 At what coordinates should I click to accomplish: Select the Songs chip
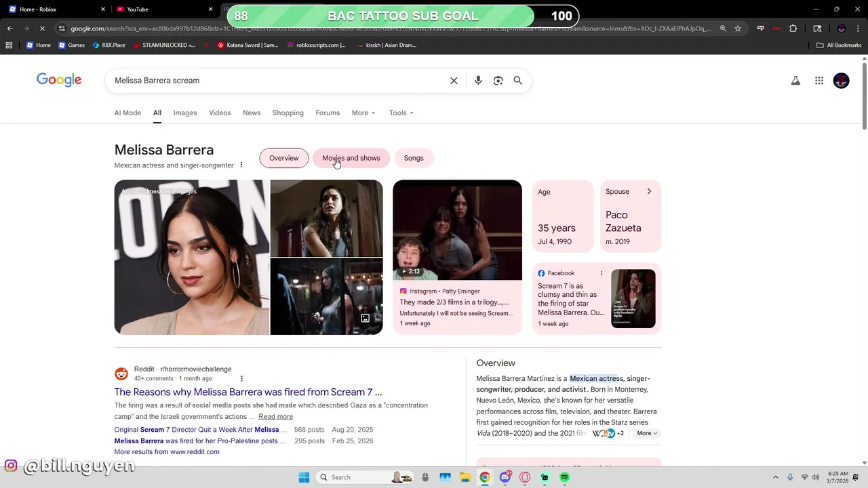click(414, 158)
